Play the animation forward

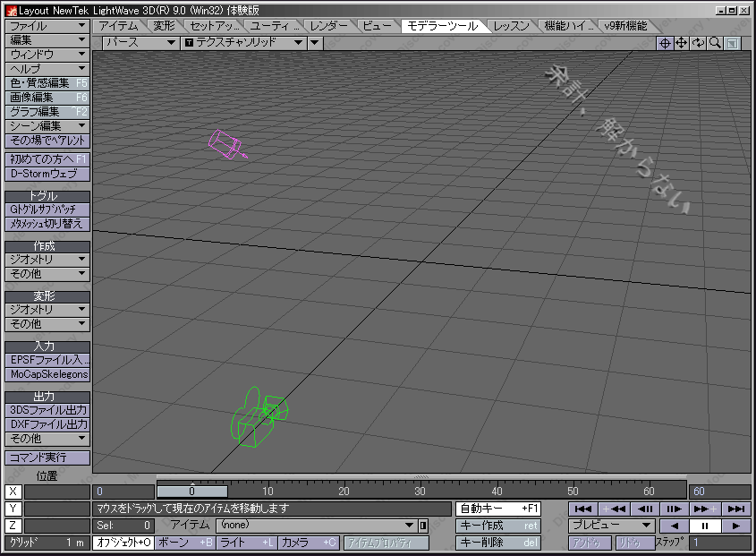pyautogui.click(x=735, y=526)
